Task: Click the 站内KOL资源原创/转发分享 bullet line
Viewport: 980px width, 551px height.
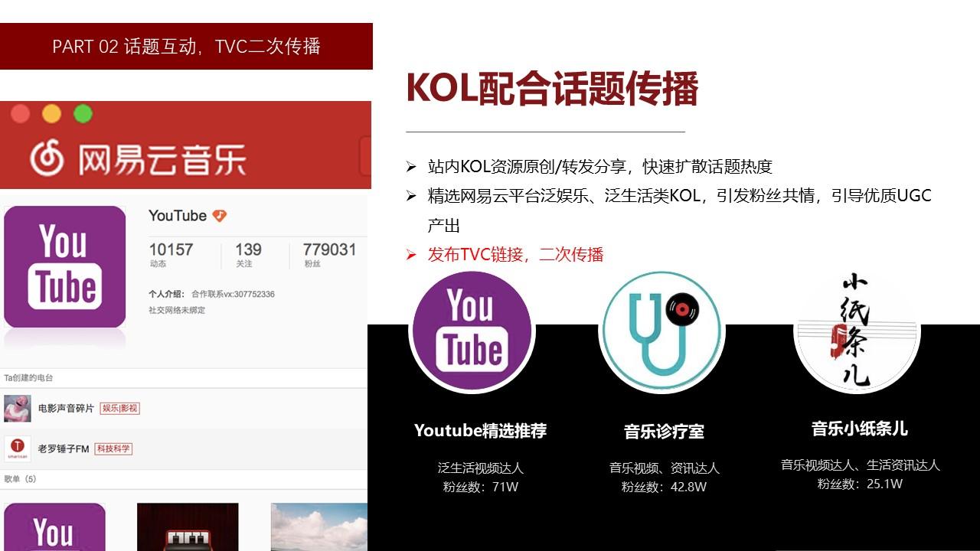Action: pos(599,167)
